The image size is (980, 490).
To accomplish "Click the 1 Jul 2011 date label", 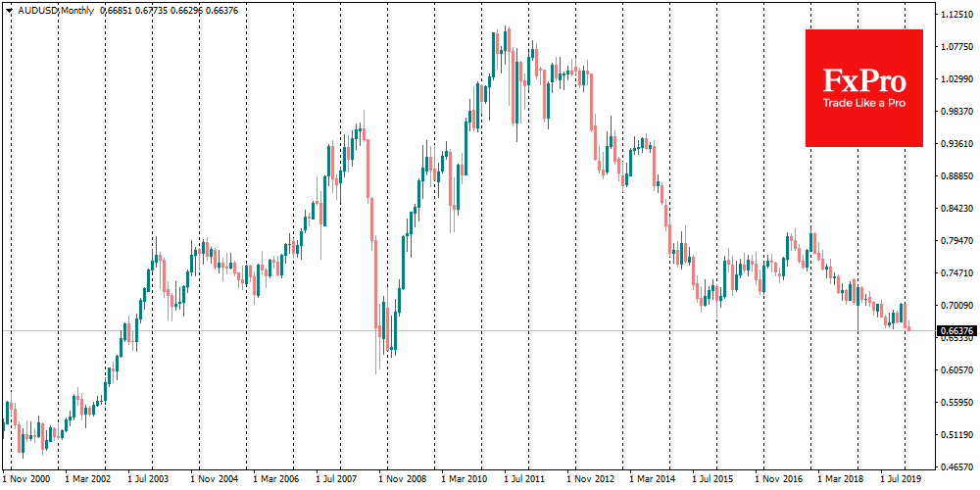I will pyautogui.click(x=523, y=479).
